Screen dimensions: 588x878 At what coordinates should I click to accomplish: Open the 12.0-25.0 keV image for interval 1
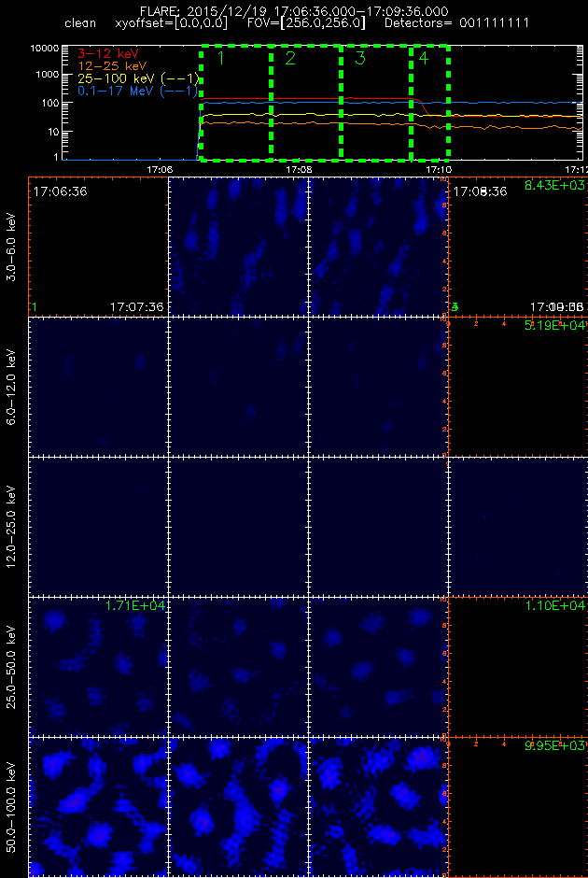(x=98, y=527)
